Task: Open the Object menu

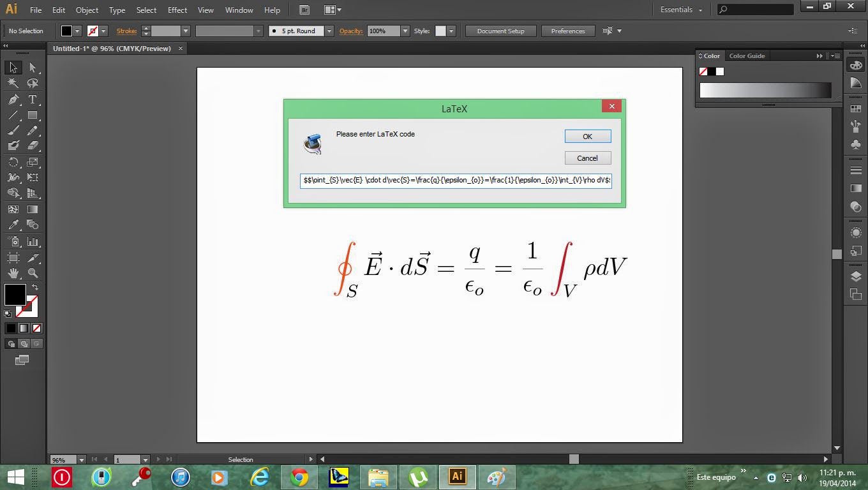Action: [87, 10]
